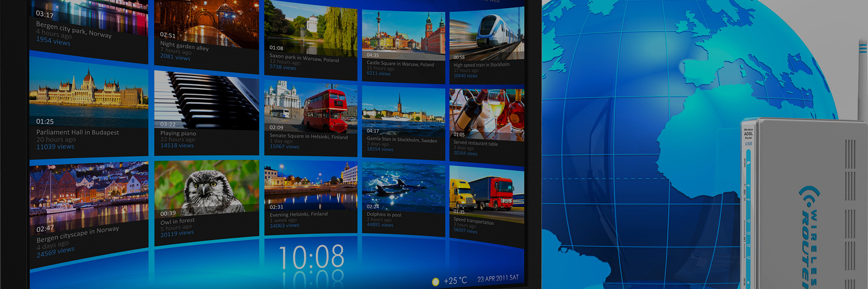Click the Saxon park in Warsaw title
Screen dimensions: 868x289
pyautogui.click(x=304, y=58)
